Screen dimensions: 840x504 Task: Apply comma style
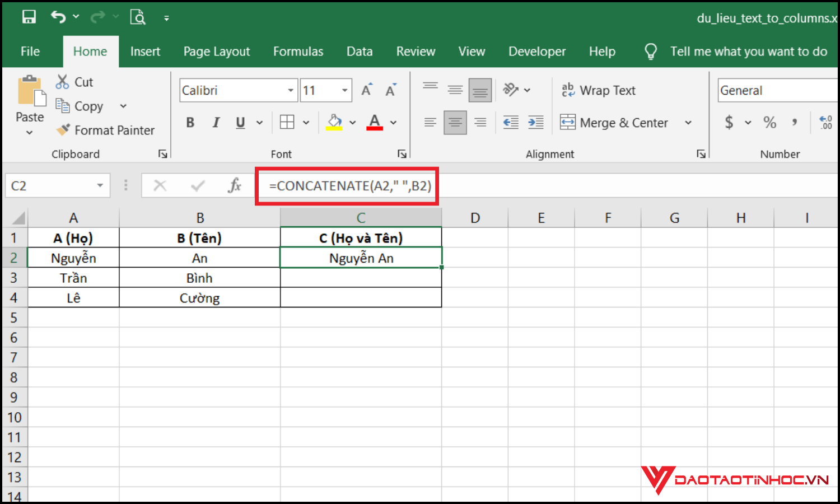point(795,122)
